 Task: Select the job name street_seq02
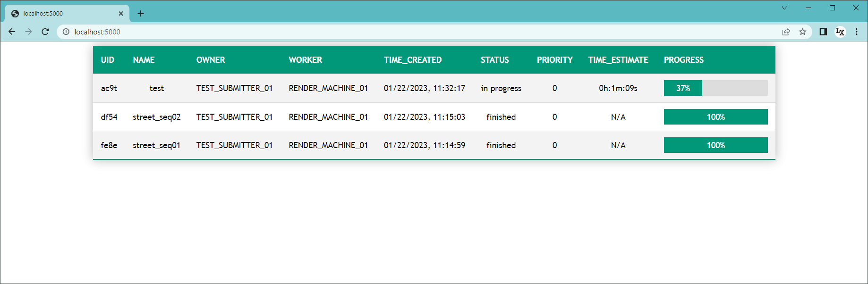click(x=157, y=117)
